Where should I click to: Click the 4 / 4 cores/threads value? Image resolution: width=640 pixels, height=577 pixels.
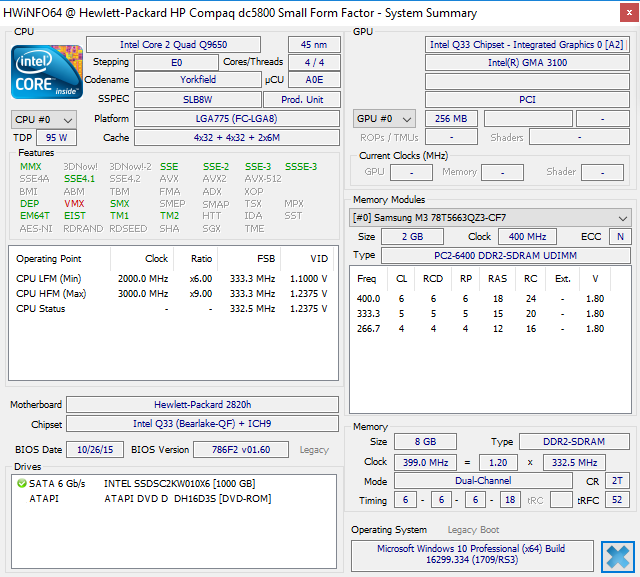[314, 62]
